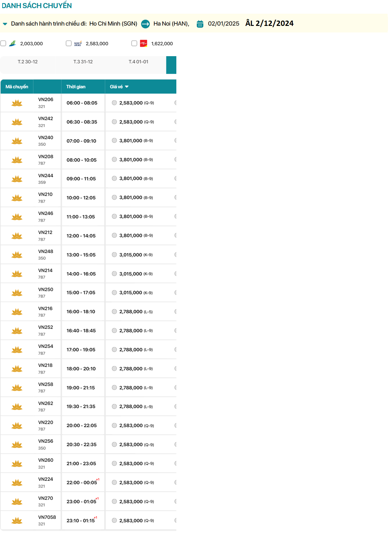This screenshot has width=392, height=536.
Task: Click the 22:00 - 00:05 time for VN224
Action: [82, 482]
